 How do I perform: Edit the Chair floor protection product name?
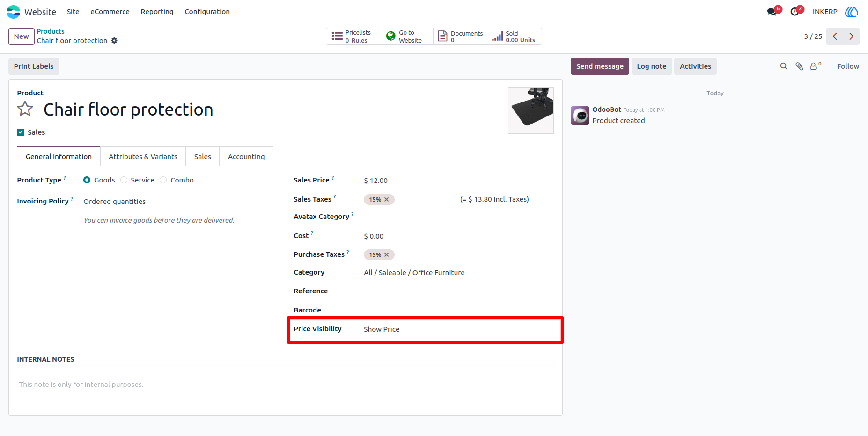click(128, 109)
